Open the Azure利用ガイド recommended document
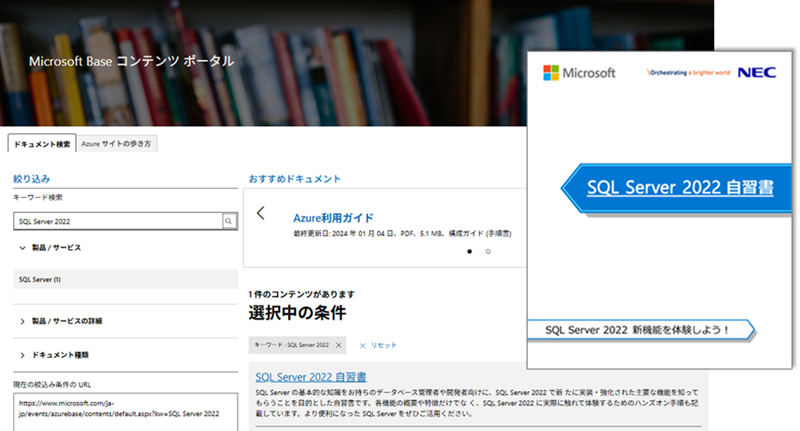 pyautogui.click(x=333, y=218)
